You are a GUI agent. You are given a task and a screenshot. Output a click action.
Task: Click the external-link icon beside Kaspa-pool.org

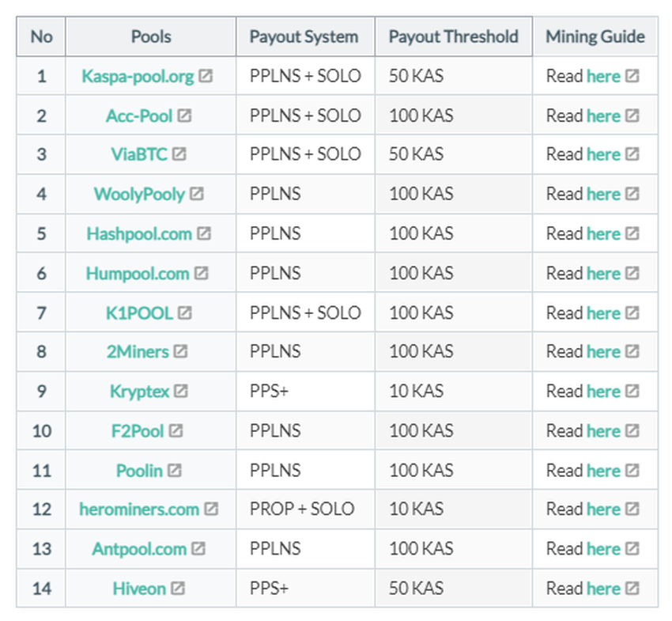[x=206, y=76]
